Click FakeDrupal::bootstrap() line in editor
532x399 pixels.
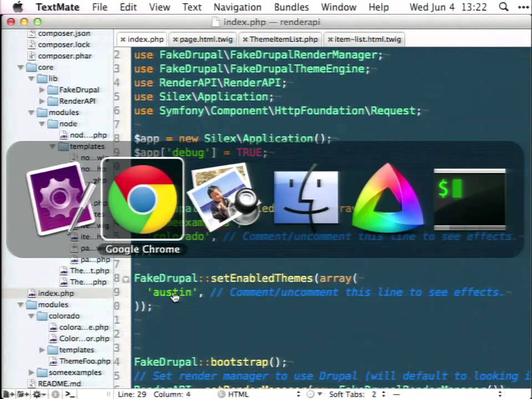211,362
